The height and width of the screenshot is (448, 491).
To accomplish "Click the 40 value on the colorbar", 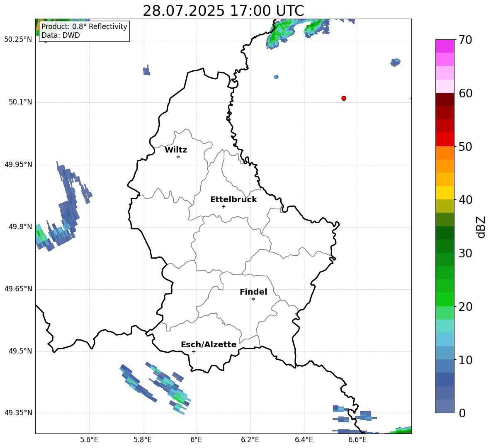I will point(465,200).
